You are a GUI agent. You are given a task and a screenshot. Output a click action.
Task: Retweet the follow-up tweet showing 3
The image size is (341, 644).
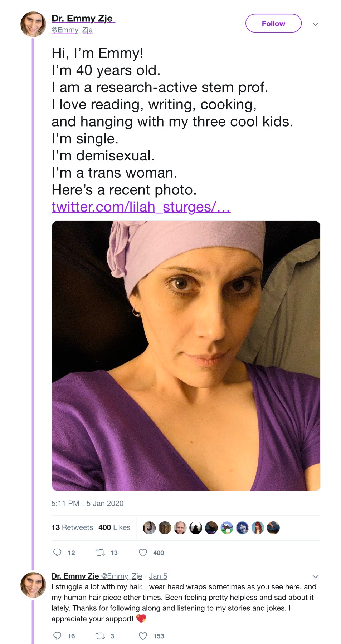point(100,636)
